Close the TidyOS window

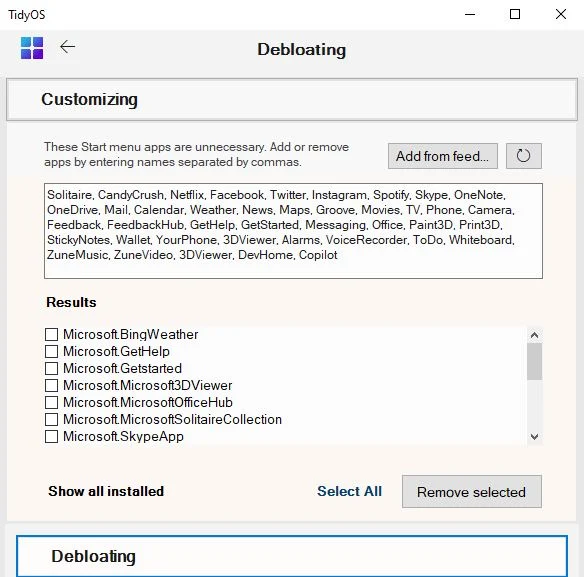[x=561, y=15]
